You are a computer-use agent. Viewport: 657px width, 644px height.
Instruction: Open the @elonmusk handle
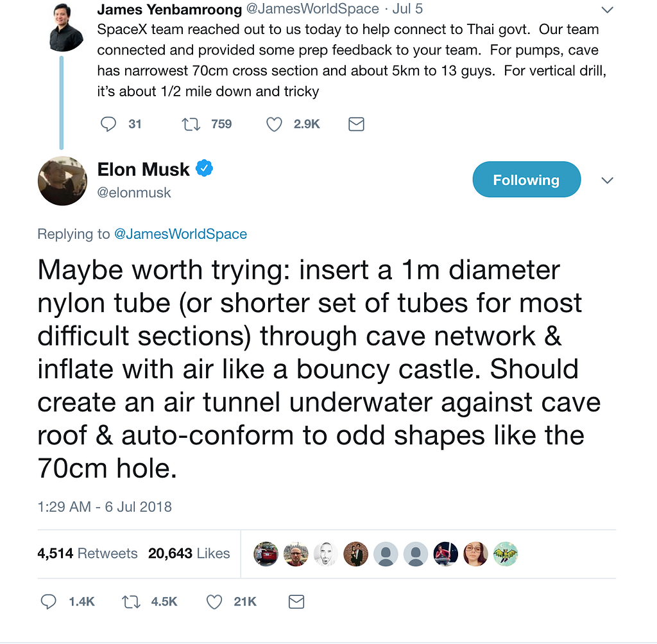click(x=134, y=193)
